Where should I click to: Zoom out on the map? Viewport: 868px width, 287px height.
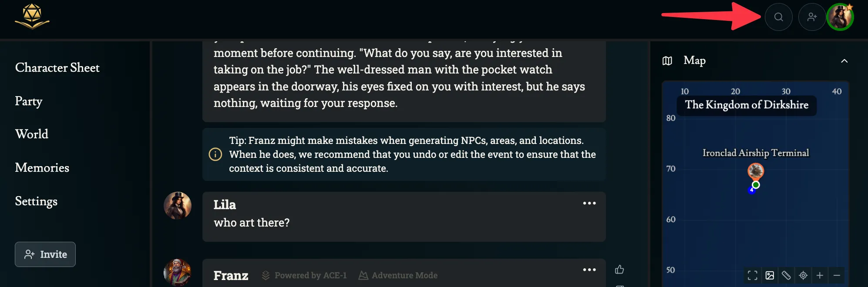[837, 275]
